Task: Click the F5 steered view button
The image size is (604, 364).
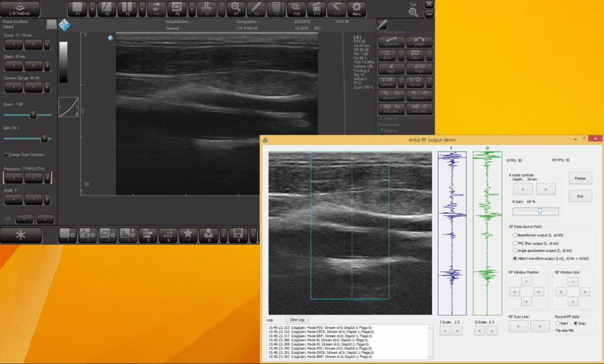Action: click(177, 9)
